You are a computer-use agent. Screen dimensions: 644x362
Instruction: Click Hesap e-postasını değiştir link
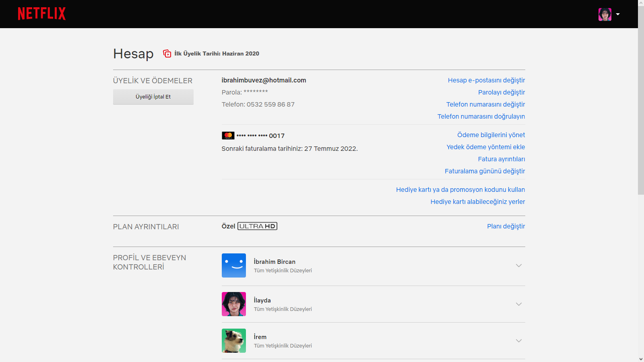coord(486,80)
